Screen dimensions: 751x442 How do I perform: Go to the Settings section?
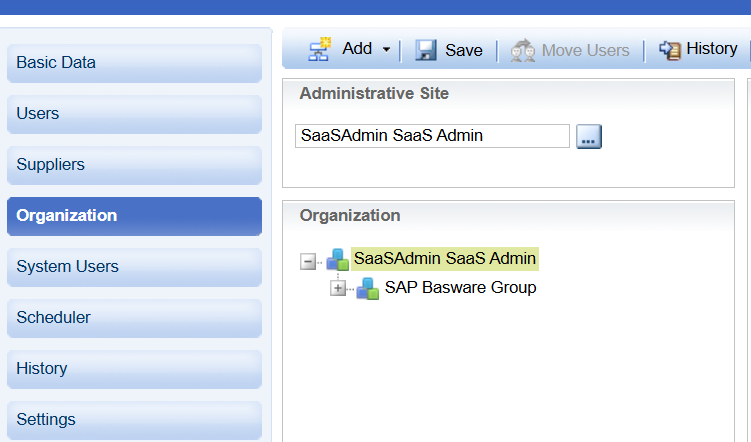point(134,419)
